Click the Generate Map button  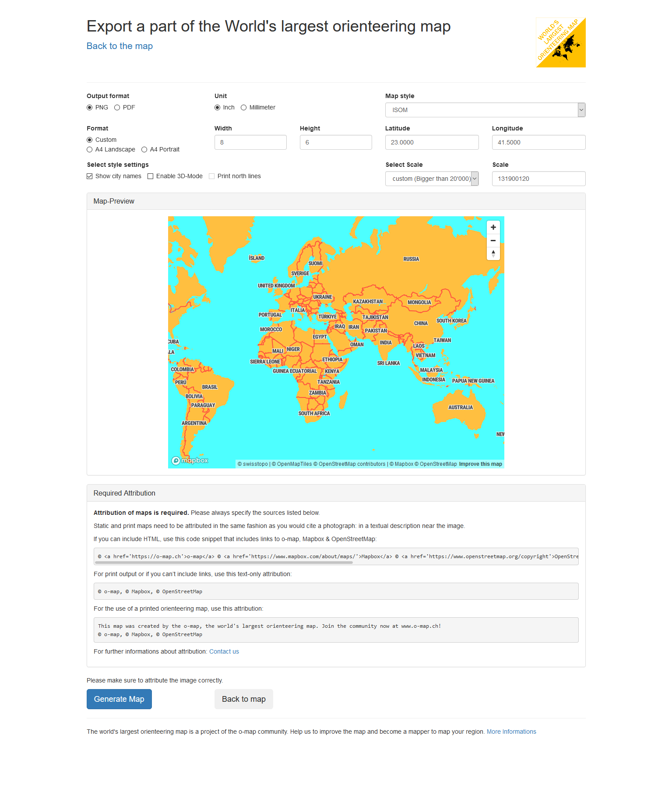pyautogui.click(x=119, y=699)
